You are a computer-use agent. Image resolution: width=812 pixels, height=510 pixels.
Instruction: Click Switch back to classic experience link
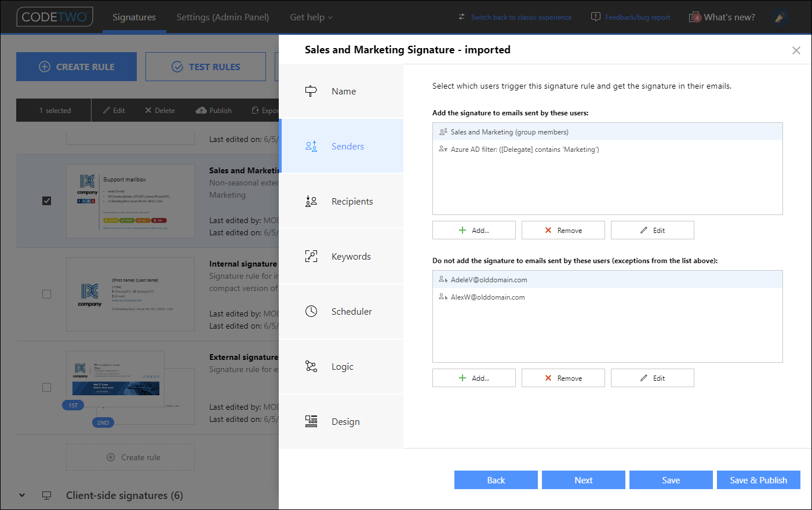pos(521,17)
